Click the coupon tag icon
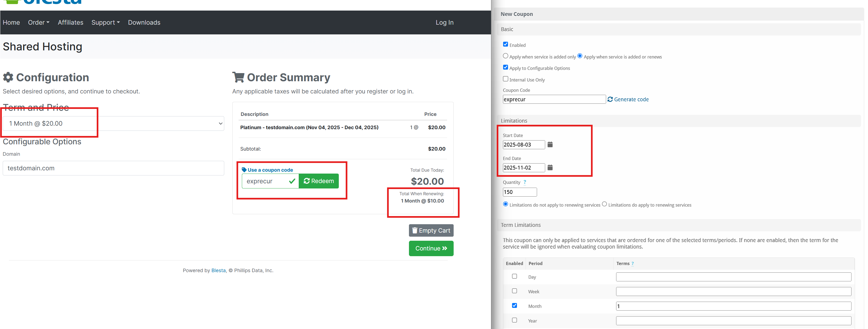The height and width of the screenshot is (329, 868). click(244, 170)
